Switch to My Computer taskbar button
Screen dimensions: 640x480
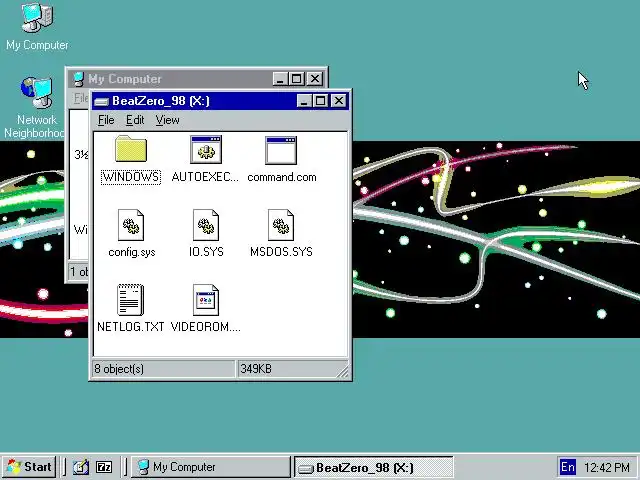point(210,467)
